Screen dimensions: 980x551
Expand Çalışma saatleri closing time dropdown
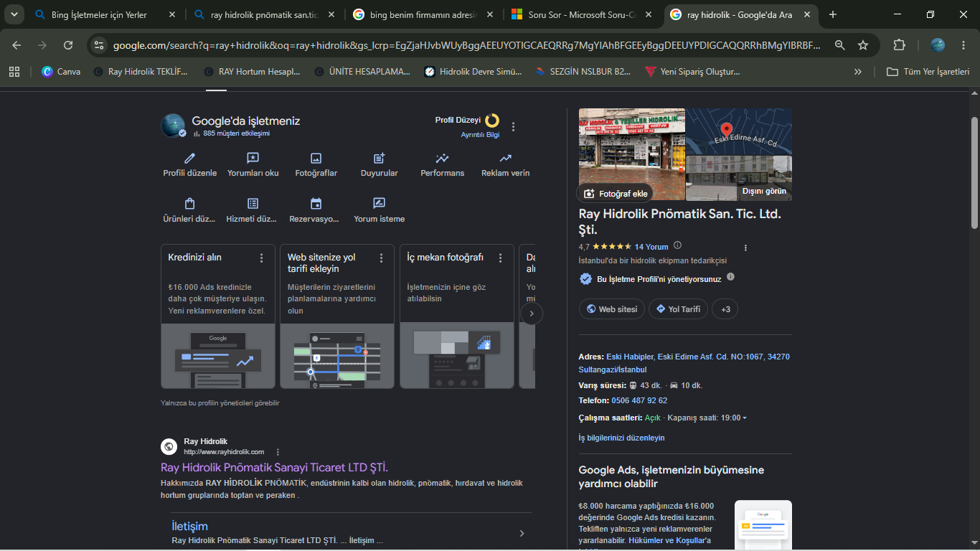point(744,418)
